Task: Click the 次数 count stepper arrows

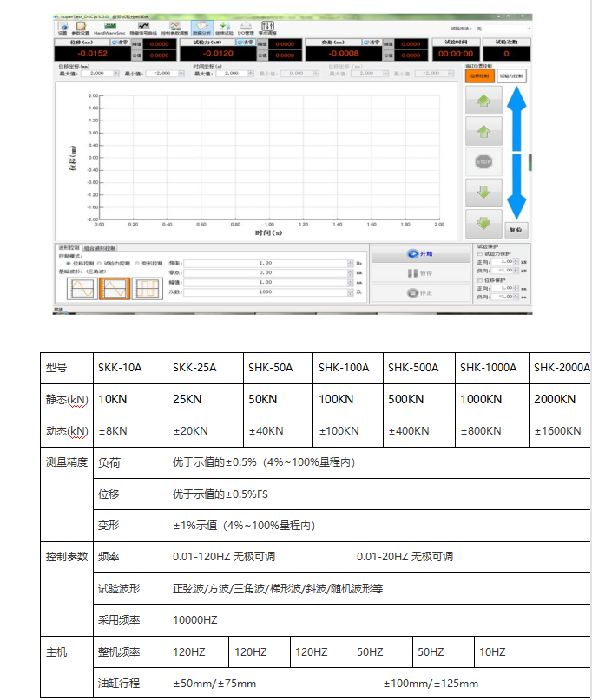Action: [349, 292]
